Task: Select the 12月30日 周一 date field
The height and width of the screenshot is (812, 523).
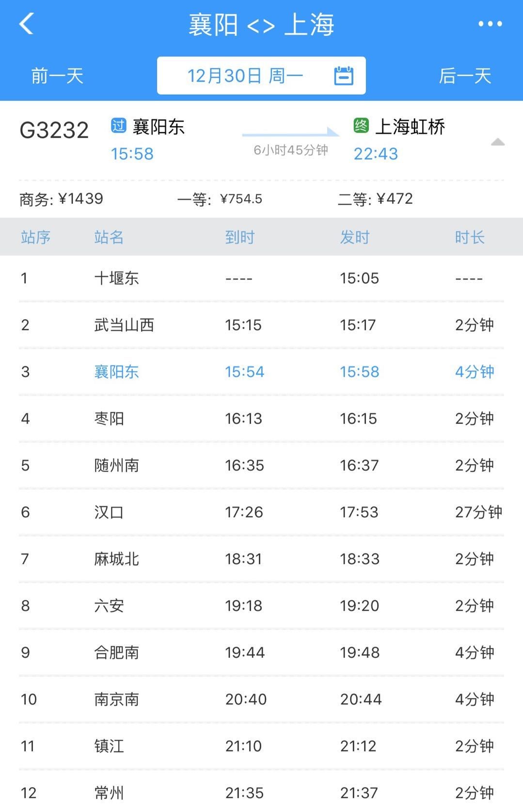Action: pos(245,76)
